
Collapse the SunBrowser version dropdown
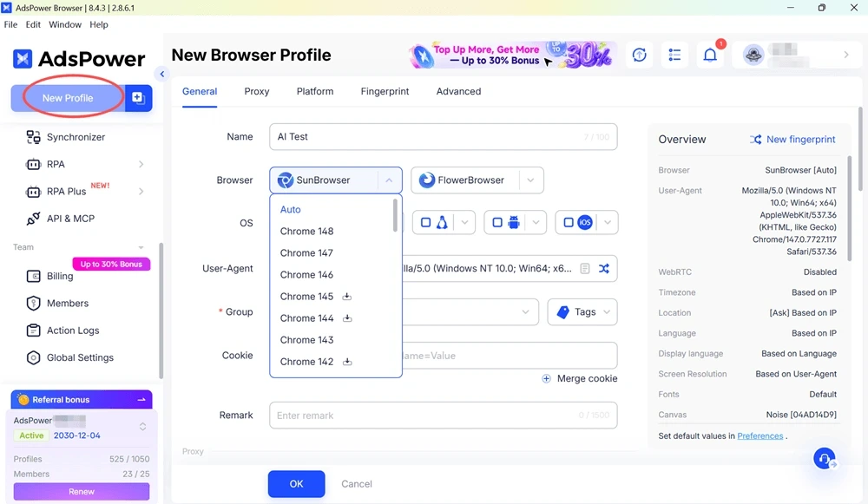coord(389,180)
